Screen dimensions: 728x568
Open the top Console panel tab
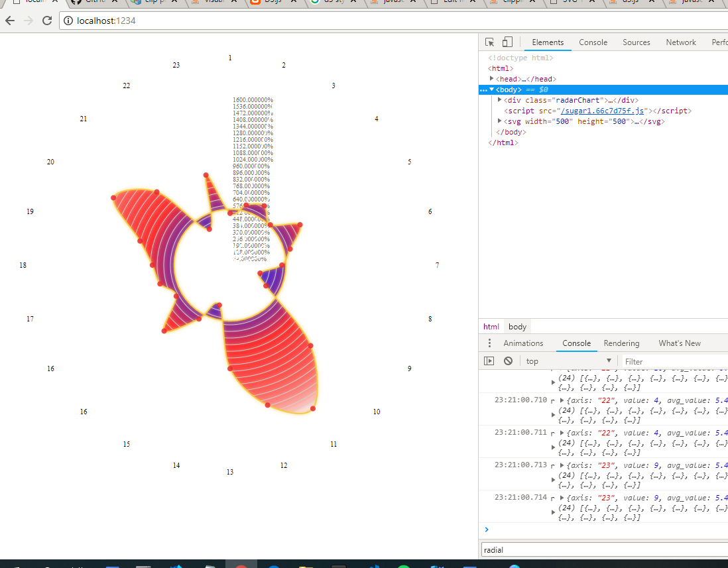click(593, 42)
